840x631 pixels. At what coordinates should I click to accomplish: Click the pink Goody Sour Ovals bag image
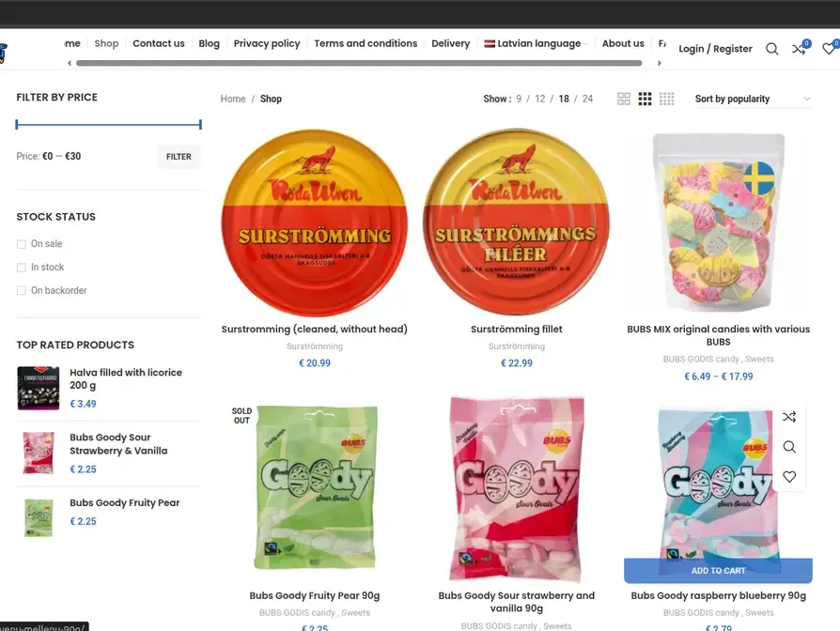pos(517,488)
